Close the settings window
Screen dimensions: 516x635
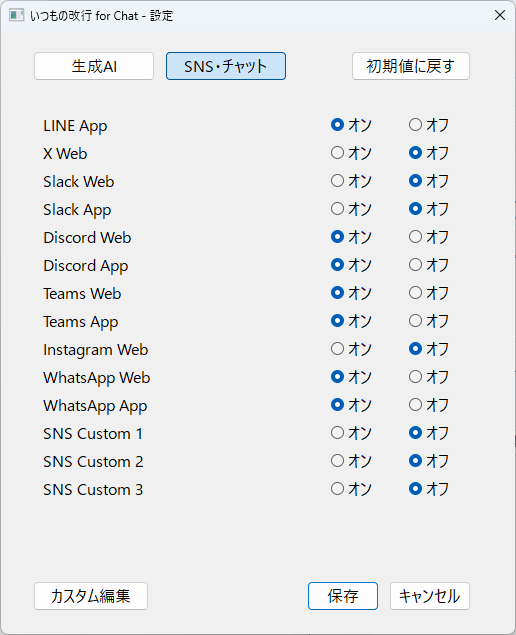pyautogui.click(x=500, y=15)
